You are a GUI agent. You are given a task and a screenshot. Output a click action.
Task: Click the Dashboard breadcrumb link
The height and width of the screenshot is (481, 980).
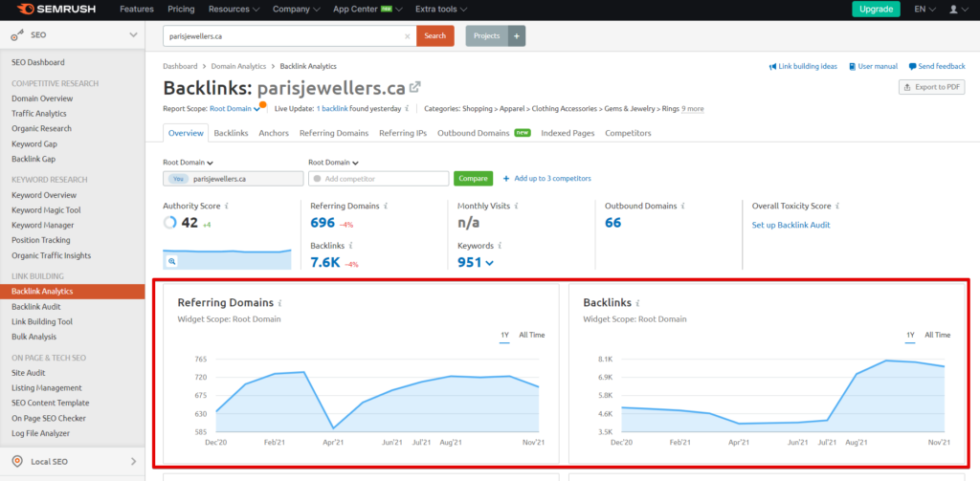coord(180,66)
